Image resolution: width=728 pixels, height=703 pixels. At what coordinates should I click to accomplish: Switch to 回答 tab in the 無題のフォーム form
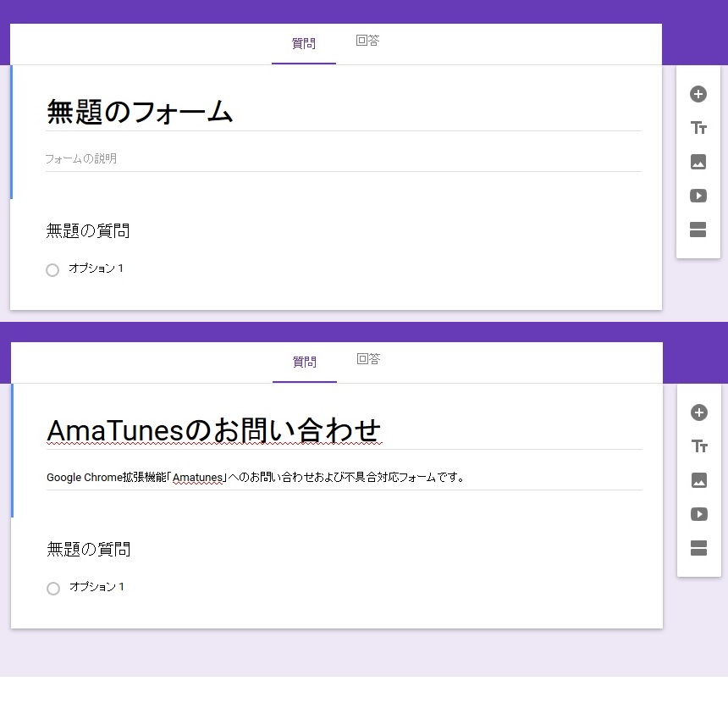tap(367, 41)
